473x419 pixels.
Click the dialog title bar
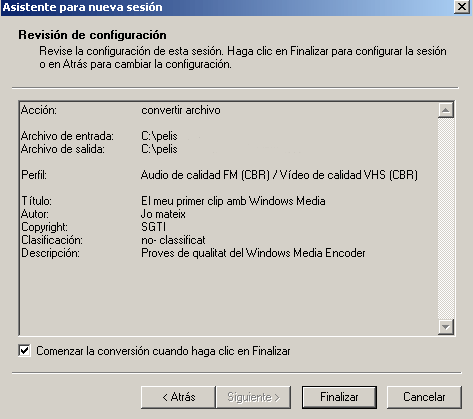click(227, 7)
